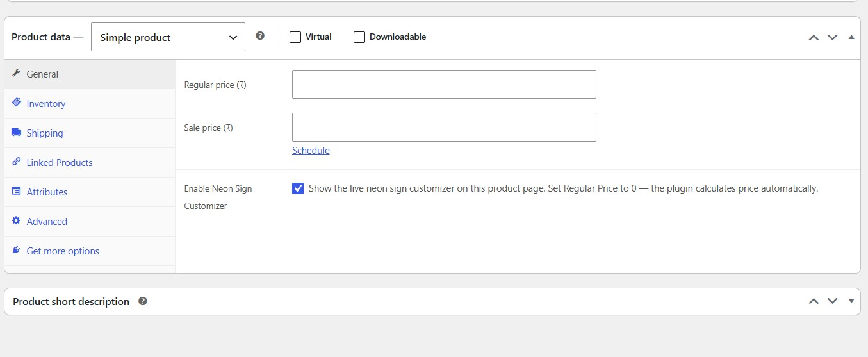868x357 pixels.
Task: Click help icon next to Product short description
Action: tap(143, 301)
